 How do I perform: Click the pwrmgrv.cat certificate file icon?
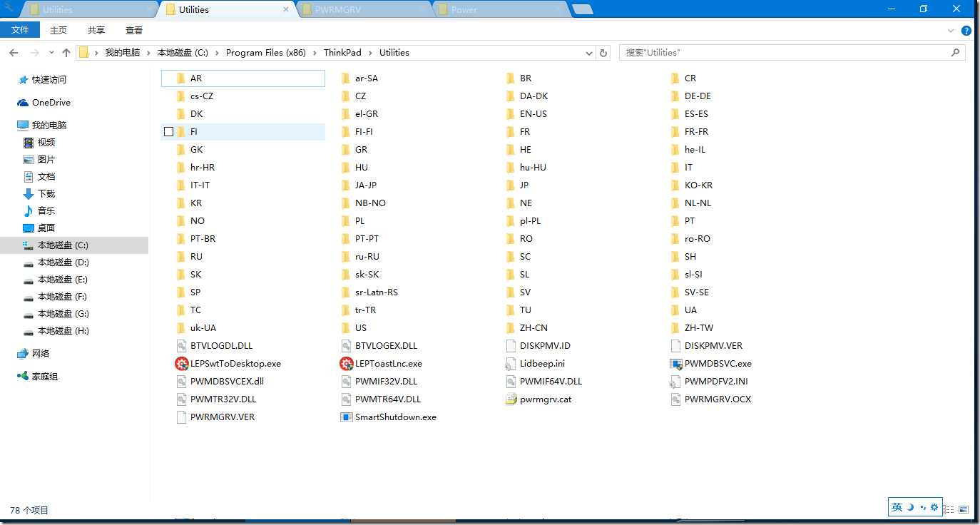tap(511, 399)
